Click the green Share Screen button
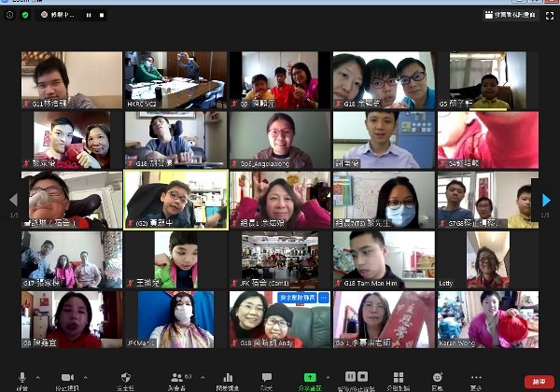560x392 pixels. pos(310,381)
